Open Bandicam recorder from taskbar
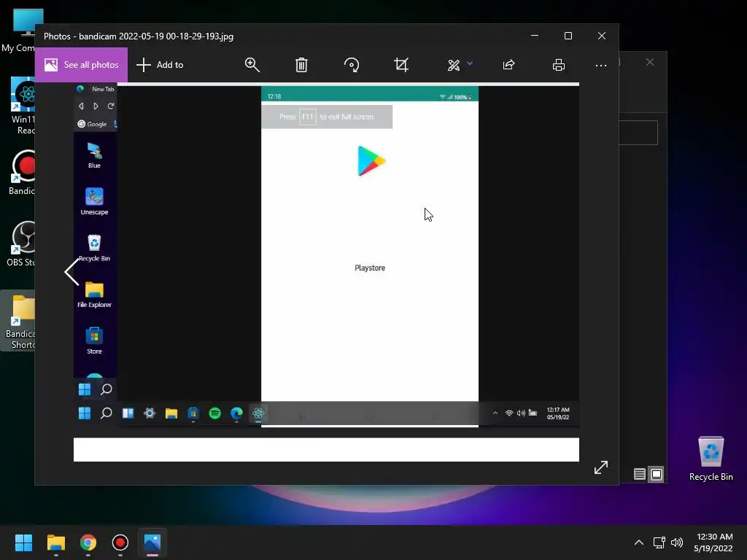The height and width of the screenshot is (560, 747). pyautogui.click(x=120, y=542)
